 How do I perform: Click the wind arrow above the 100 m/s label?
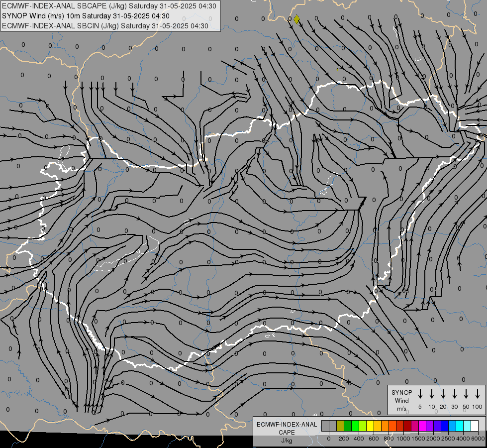(478, 394)
